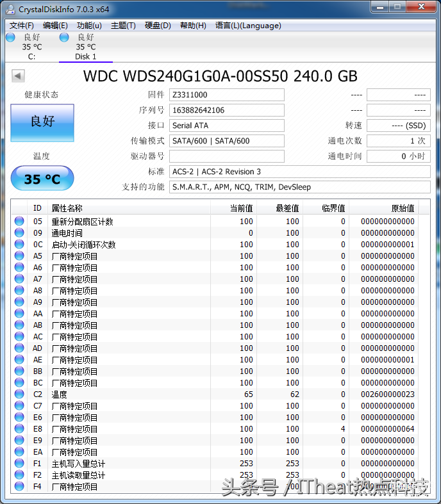Click status orb of attribute A7 row
This screenshot has height=504, width=441.
pos(19,279)
